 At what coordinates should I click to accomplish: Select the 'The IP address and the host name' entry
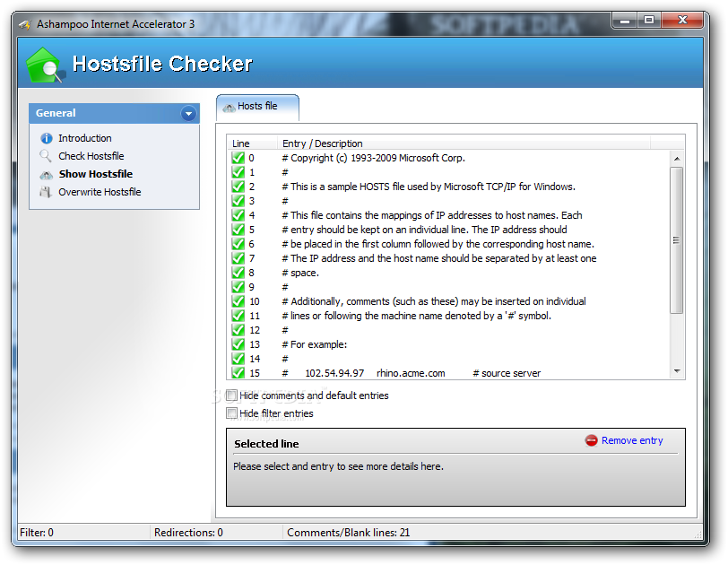point(439,258)
